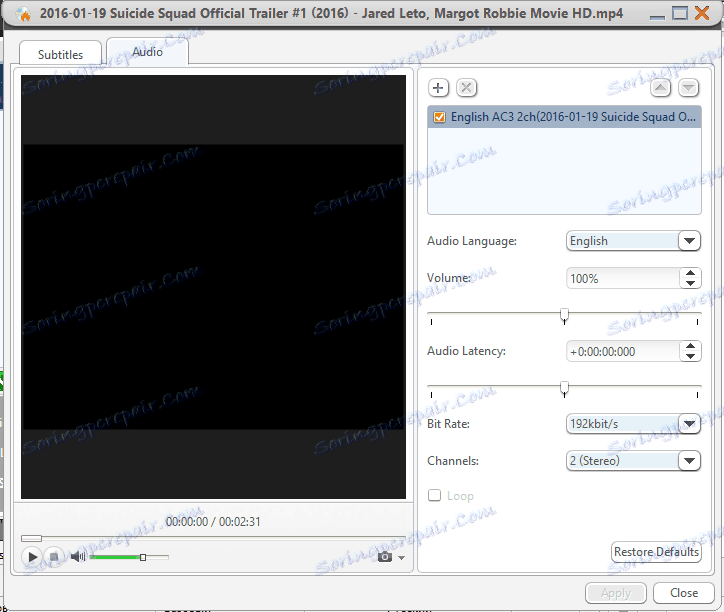
Task: Enable the Loop checkbox
Action: tap(434, 496)
